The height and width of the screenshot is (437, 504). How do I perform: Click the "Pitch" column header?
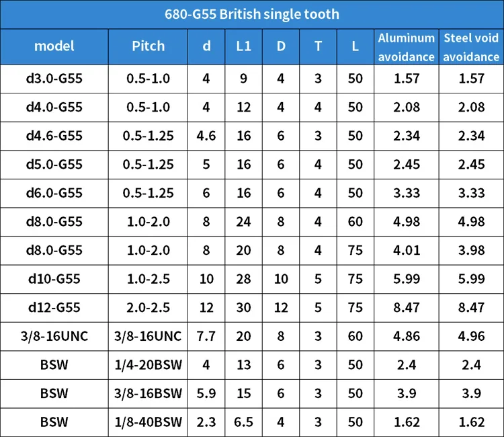pyautogui.click(x=148, y=46)
